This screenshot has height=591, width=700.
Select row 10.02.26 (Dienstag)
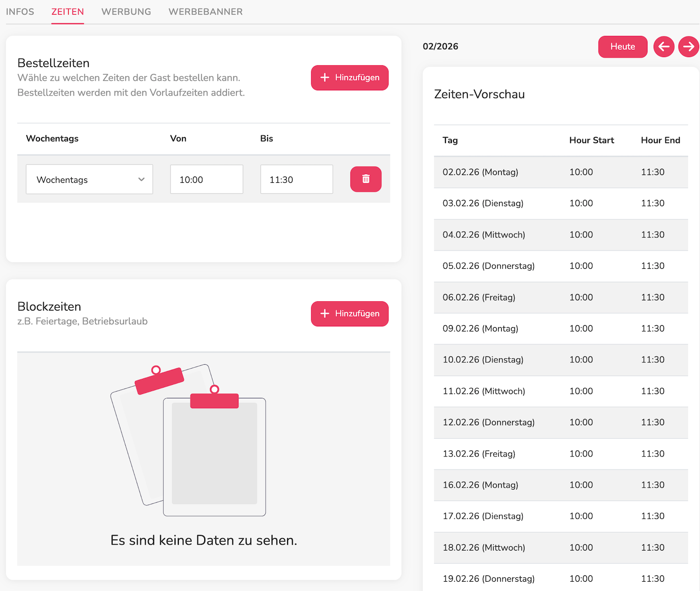tap(561, 360)
